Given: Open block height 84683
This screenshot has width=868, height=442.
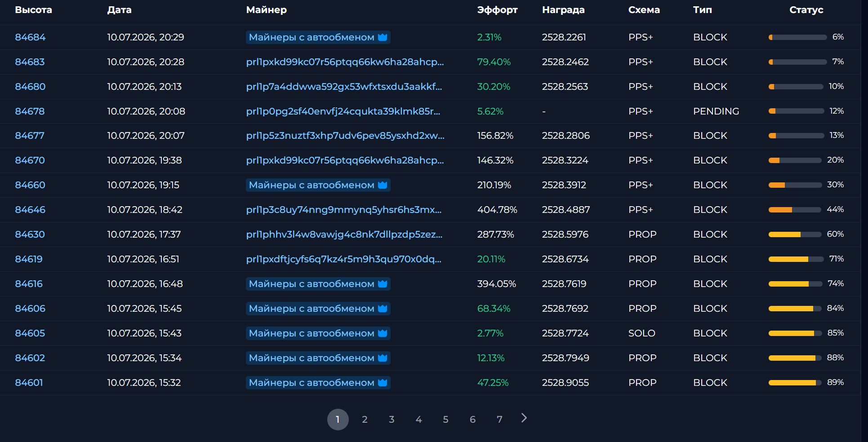Looking at the screenshot, I should [x=30, y=62].
